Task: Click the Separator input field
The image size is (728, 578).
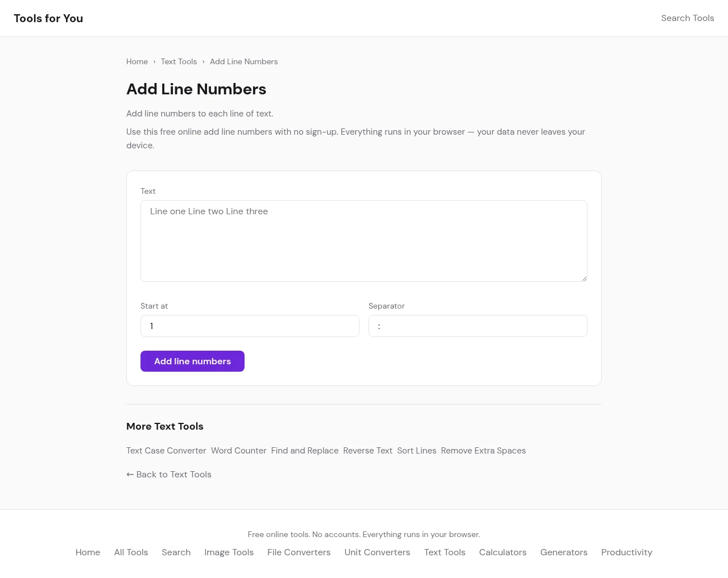Action: tap(478, 326)
